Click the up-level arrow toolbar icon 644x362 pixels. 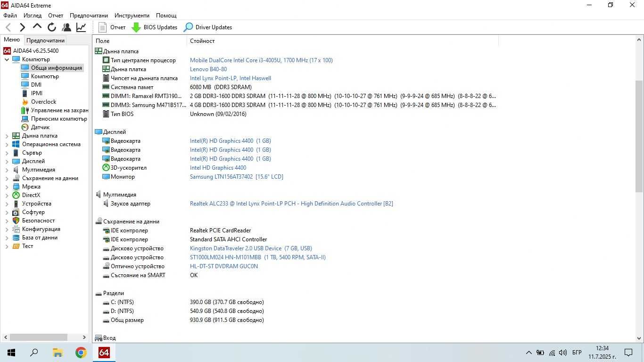coord(37,27)
